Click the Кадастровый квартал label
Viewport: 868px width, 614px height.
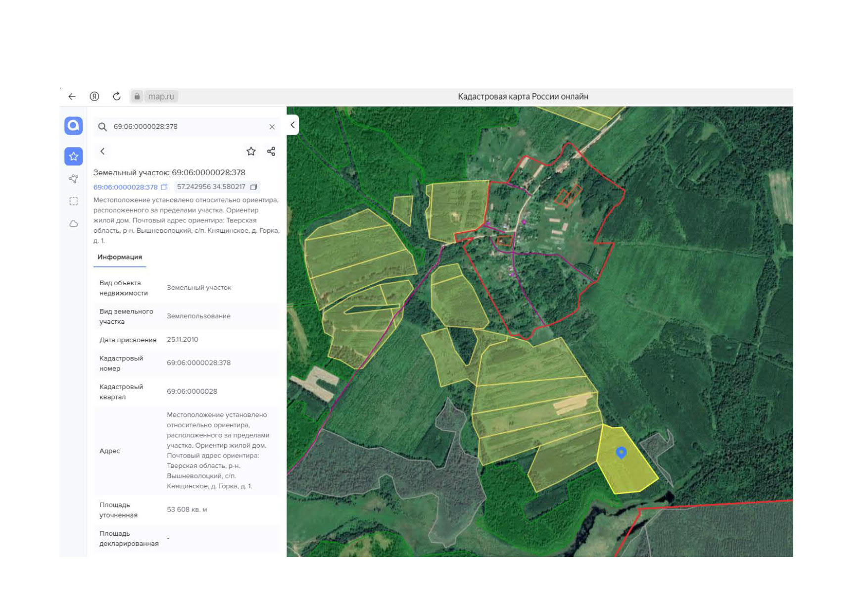[x=121, y=392]
